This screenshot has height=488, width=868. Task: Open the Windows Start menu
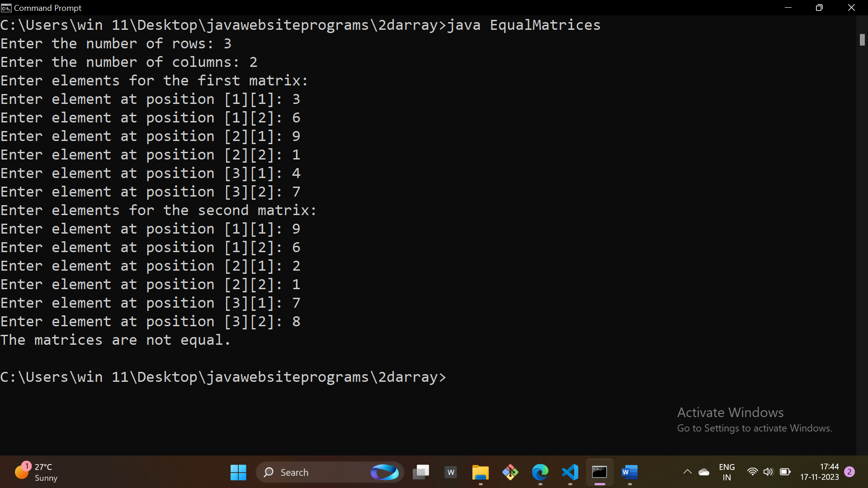tap(238, 473)
